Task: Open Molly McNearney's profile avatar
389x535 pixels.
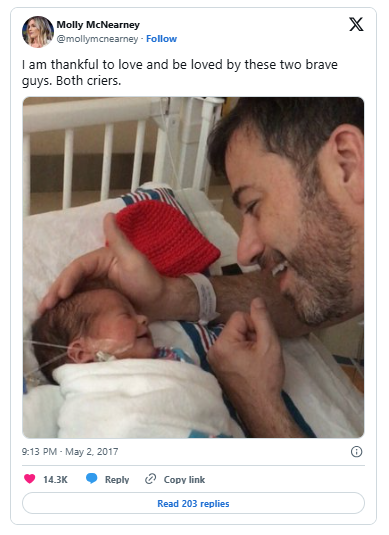Action: (38, 32)
